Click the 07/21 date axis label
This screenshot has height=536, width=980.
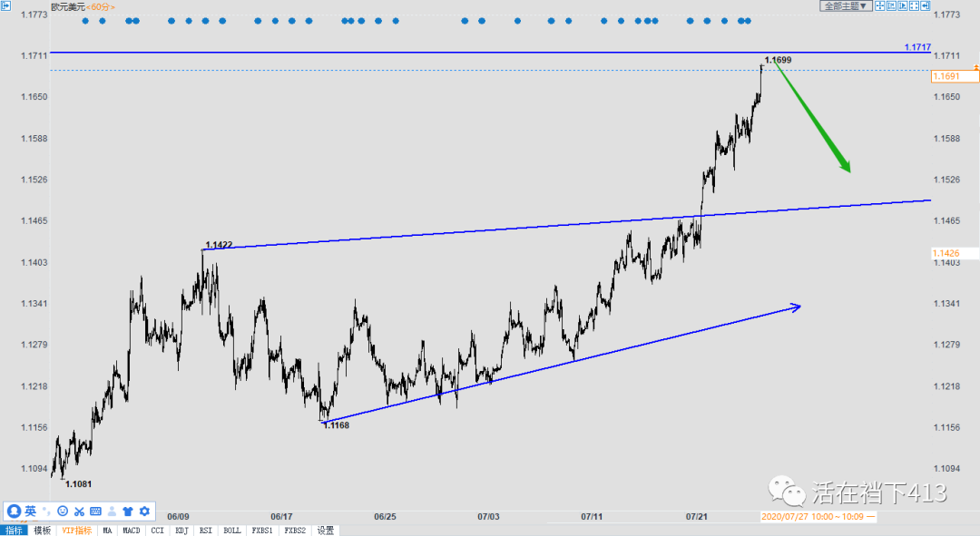(x=697, y=517)
